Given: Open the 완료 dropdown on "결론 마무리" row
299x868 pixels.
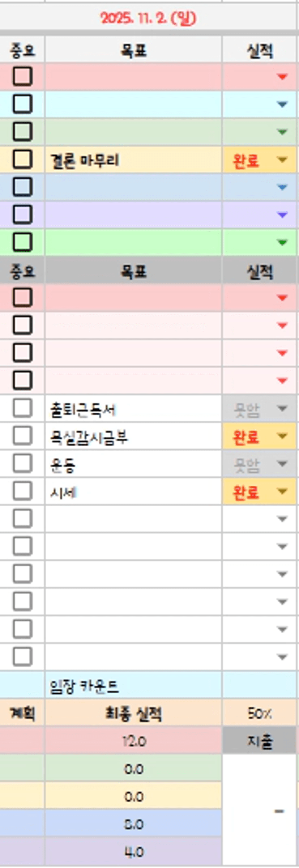Looking at the screenshot, I should click(x=282, y=160).
